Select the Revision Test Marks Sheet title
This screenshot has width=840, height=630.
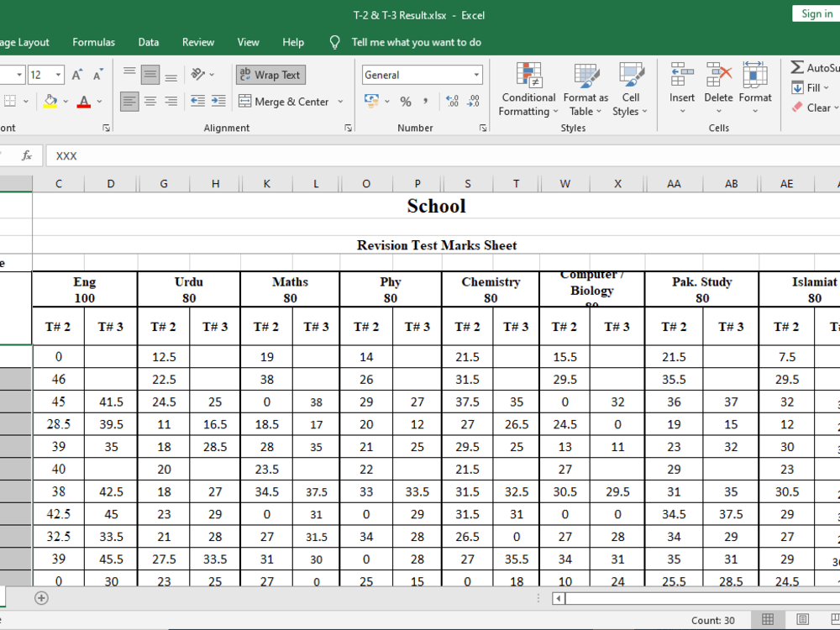[437, 245]
